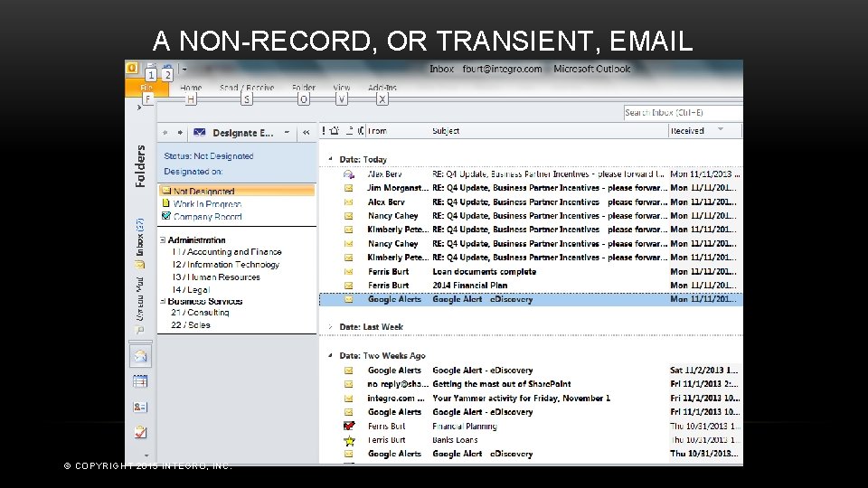Collapse the Designate pane with double chevron
This screenshot has height=488, width=868.
click(307, 133)
